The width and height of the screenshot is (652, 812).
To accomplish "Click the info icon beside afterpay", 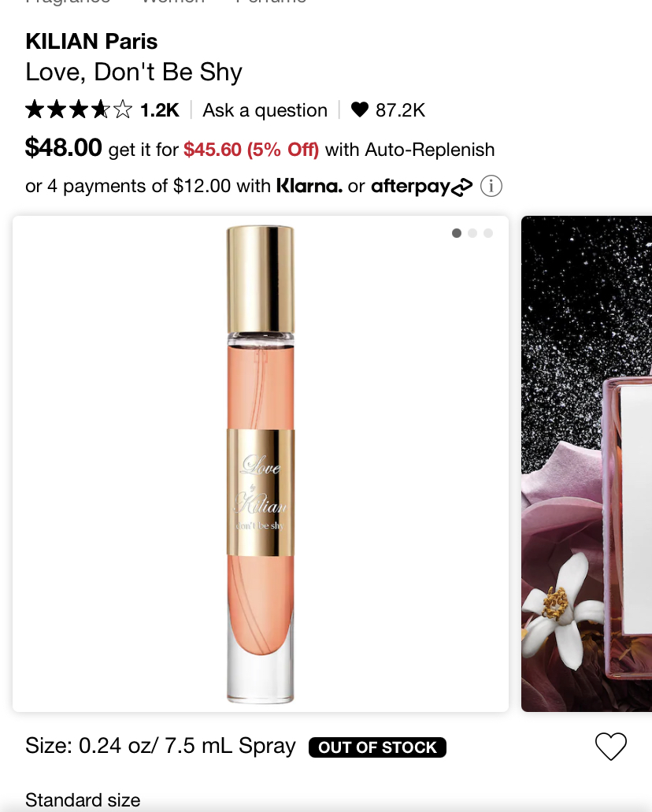I will pos(491,186).
